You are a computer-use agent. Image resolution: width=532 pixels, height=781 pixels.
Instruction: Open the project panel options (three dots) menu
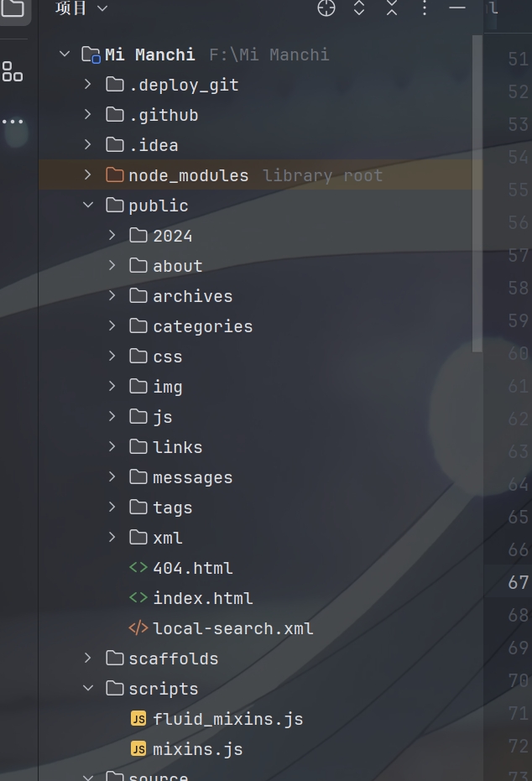(425, 8)
